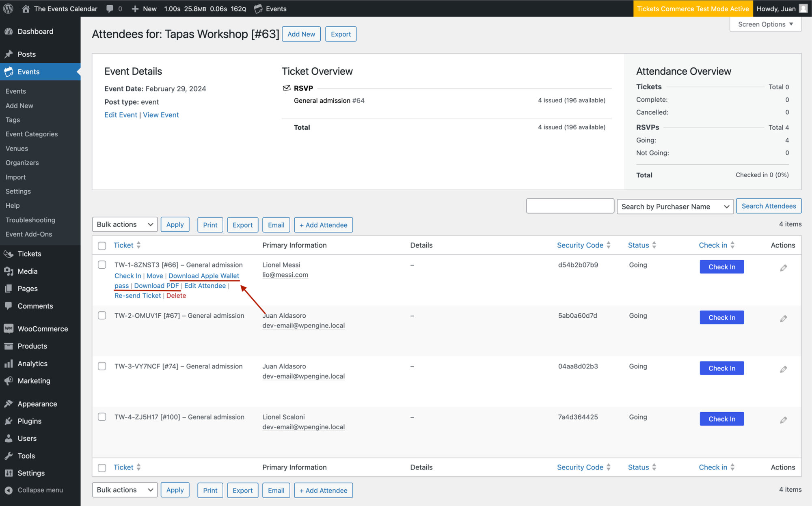This screenshot has height=506, width=812.
Task: Open the WordPress logo menu
Action: click(x=8, y=8)
